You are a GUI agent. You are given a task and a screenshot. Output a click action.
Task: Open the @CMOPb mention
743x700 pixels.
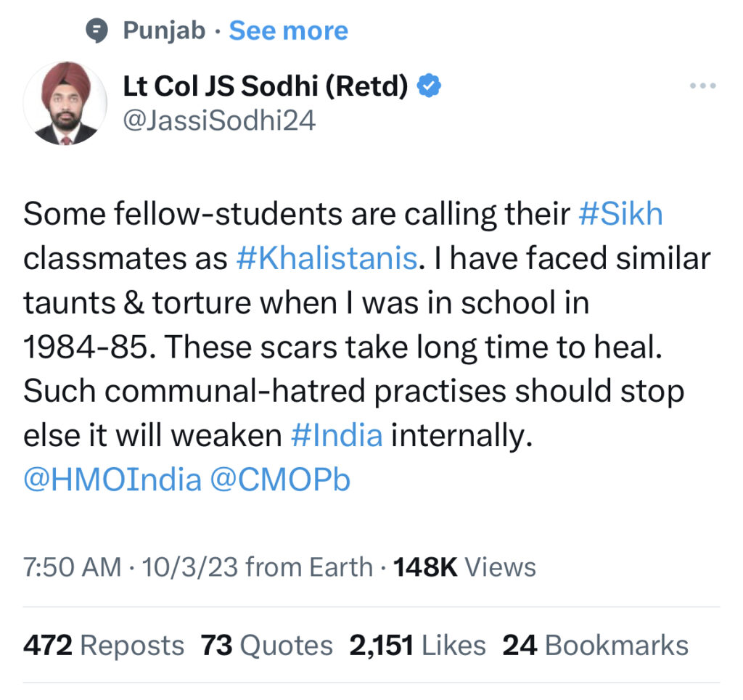coord(280,480)
